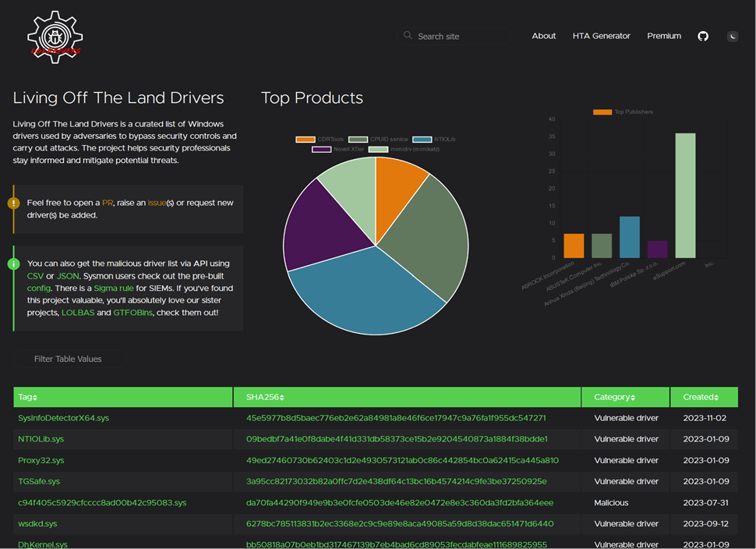Sort table by Tag column

coord(28,398)
